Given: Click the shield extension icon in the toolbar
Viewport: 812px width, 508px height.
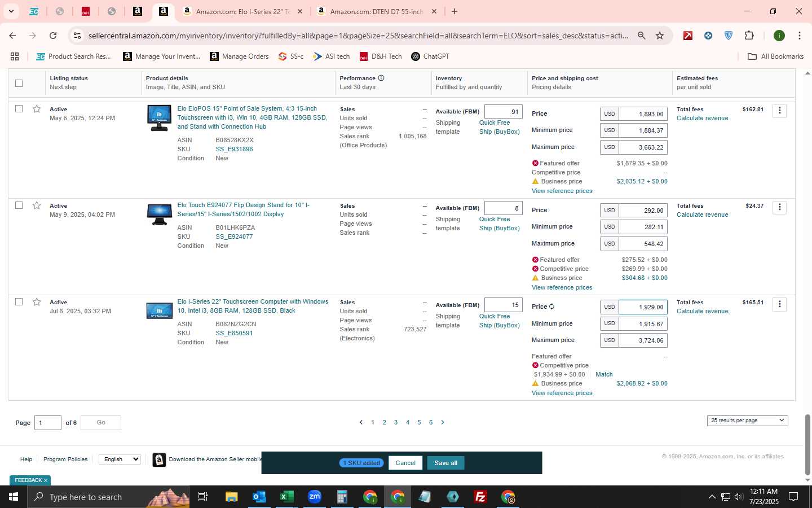Looking at the screenshot, I should tap(729, 36).
